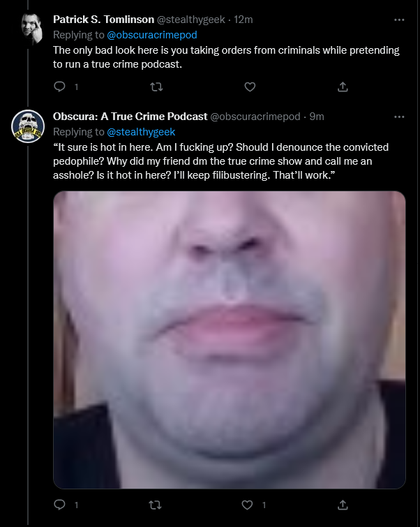Retweet Patrick S. Tomlinson's tweet
Viewport: 420px width, 527px height.
click(x=156, y=87)
